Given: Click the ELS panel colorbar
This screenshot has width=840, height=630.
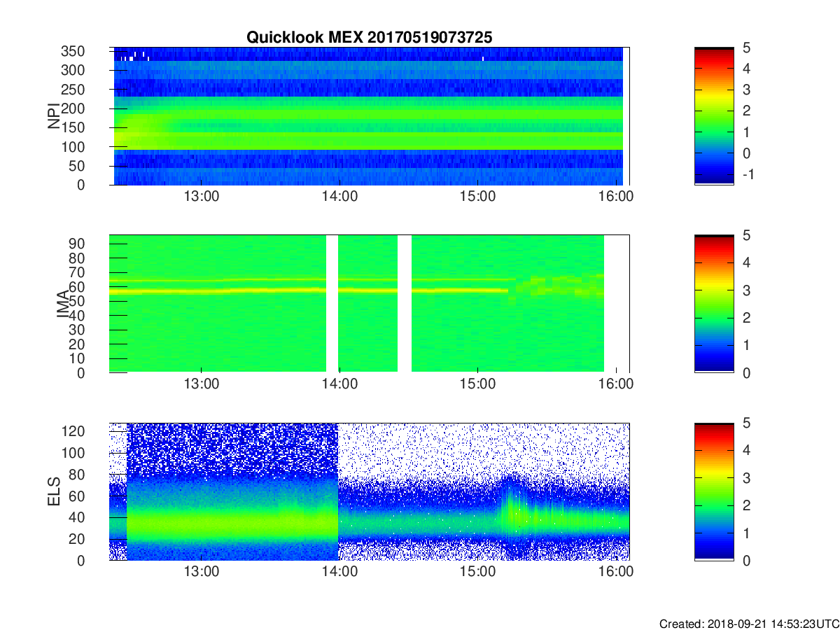Looking at the screenshot, I should pyautogui.click(x=714, y=491).
